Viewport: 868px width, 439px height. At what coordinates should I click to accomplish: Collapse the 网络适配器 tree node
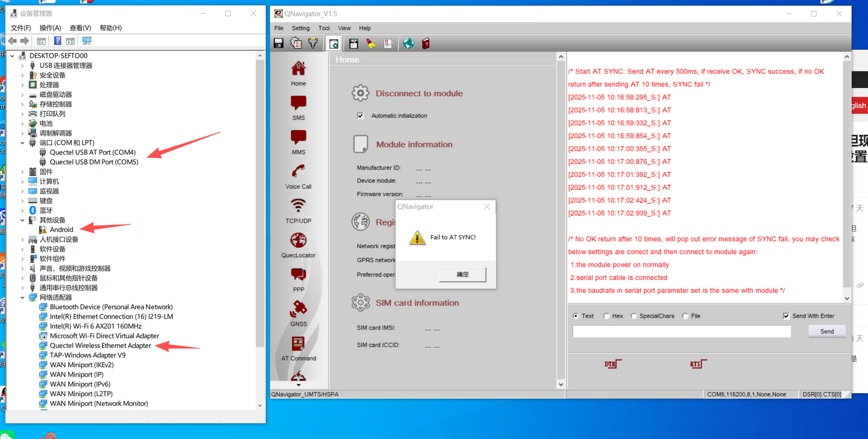pyautogui.click(x=23, y=297)
